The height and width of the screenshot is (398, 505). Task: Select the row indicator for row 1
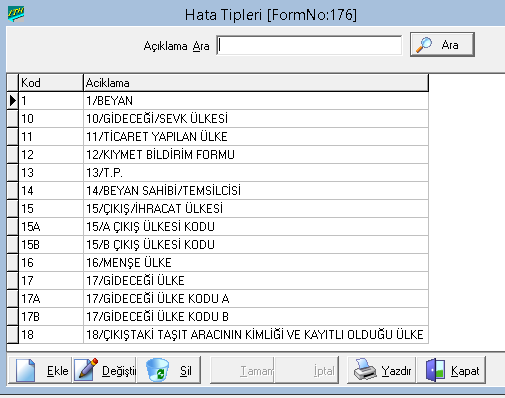click(12, 101)
